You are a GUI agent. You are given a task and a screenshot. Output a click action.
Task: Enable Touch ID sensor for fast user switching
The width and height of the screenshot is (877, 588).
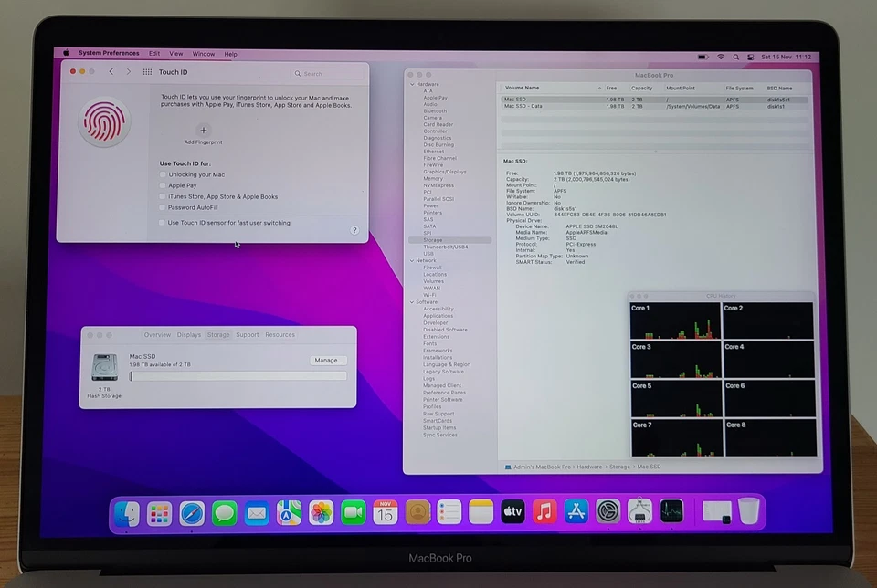[162, 223]
